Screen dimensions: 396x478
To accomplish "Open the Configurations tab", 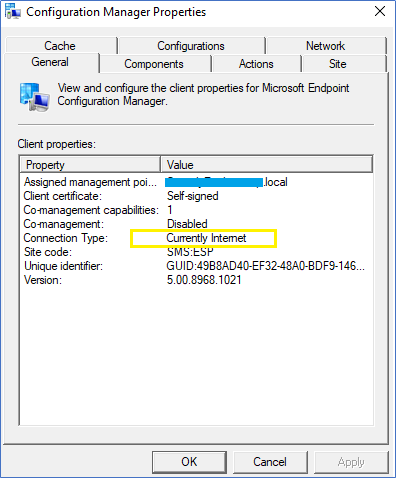I will 191,46.
